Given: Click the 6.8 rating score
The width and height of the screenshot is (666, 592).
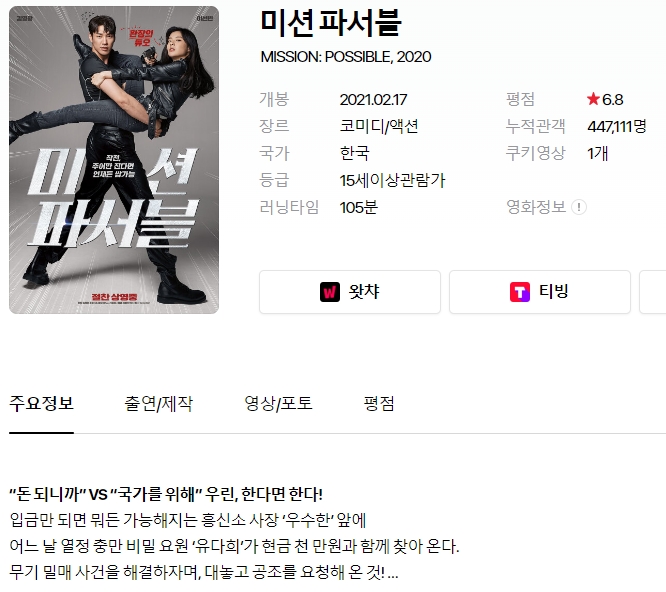Looking at the screenshot, I should tap(612, 100).
